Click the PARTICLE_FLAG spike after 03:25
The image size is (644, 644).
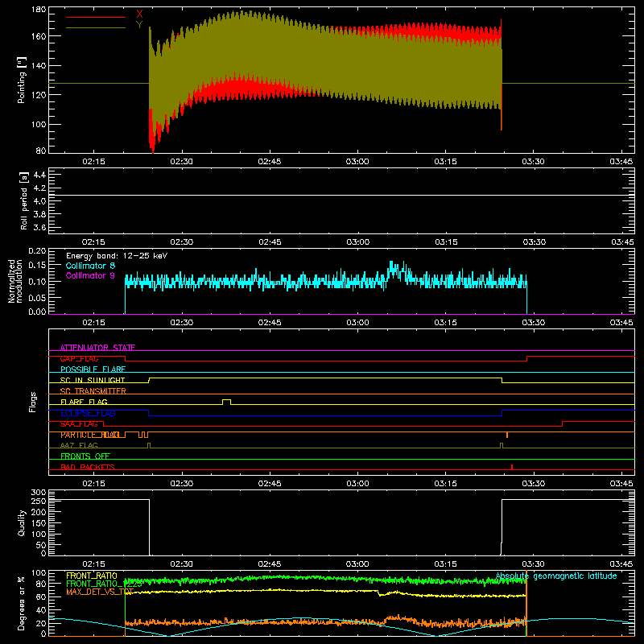click(507, 435)
